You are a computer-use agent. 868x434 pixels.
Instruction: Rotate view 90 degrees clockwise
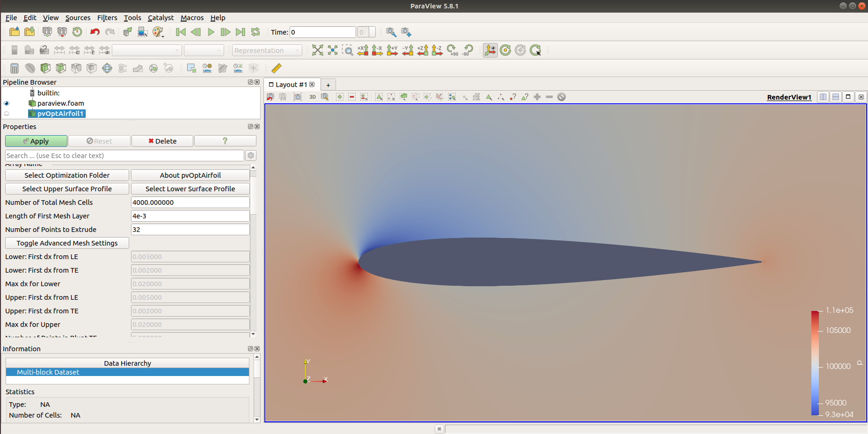click(452, 50)
